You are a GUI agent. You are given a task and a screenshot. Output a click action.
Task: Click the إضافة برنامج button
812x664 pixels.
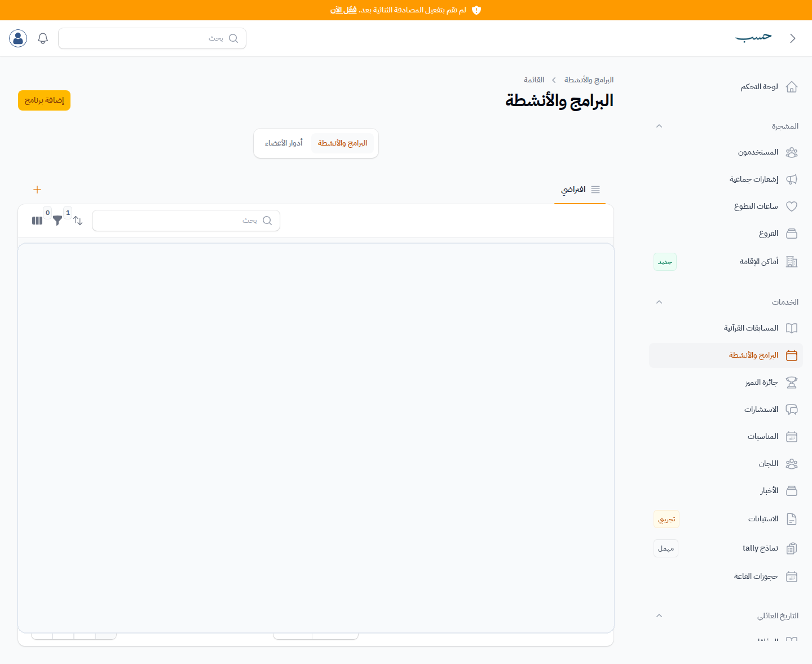(x=44, y=100)
